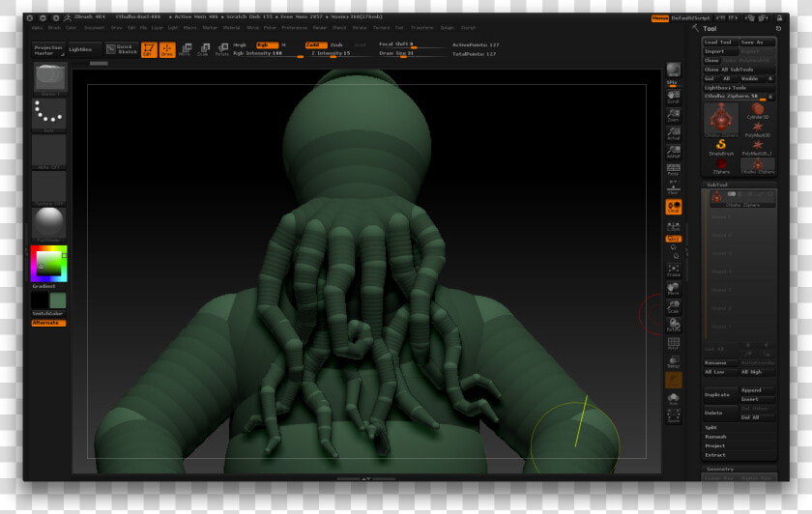812x514 pixels.
Task: Select the Scale transform icon in top toolbar
Action: pyautogui.click(x=203, y=49)
